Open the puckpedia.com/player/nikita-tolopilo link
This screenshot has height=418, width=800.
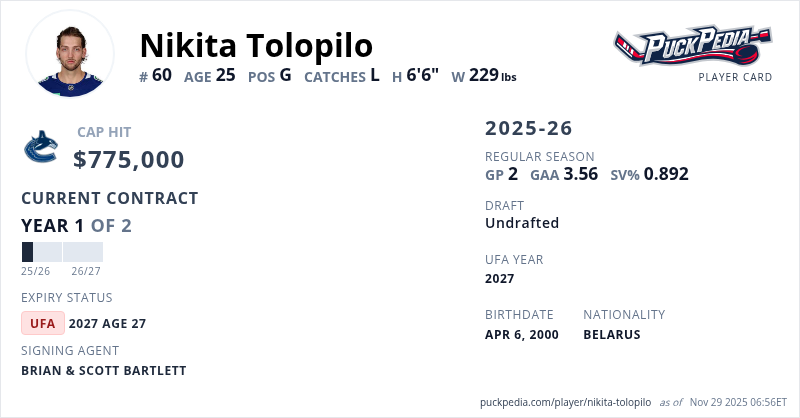pos(566,401)
